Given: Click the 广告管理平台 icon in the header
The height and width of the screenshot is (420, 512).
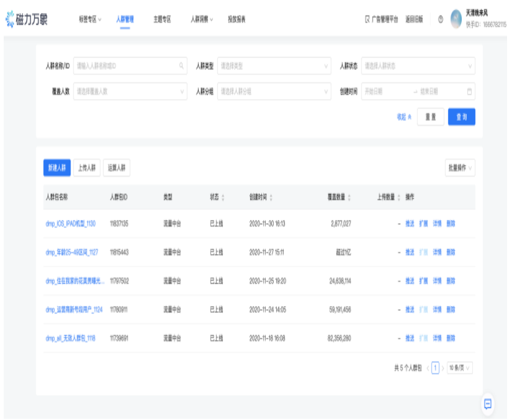Looking at the screenshot, I should click(367, 19).
